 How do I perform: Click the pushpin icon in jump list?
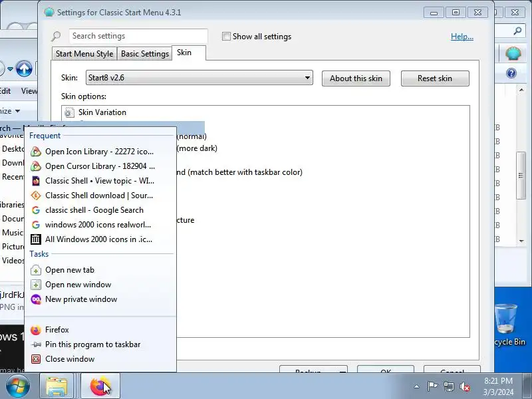[x=36, y=344]
